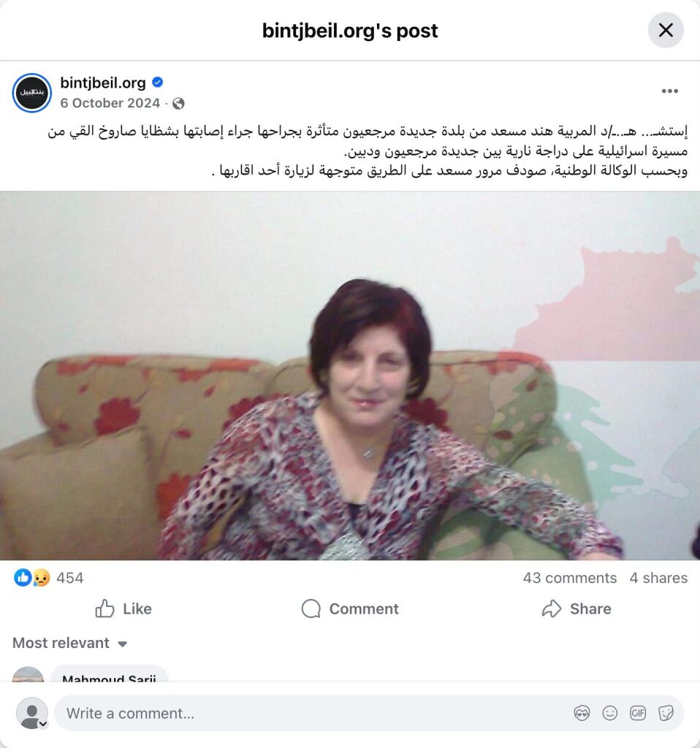
Task: Click the public globe audience icon
Action: tap(178, 104)
